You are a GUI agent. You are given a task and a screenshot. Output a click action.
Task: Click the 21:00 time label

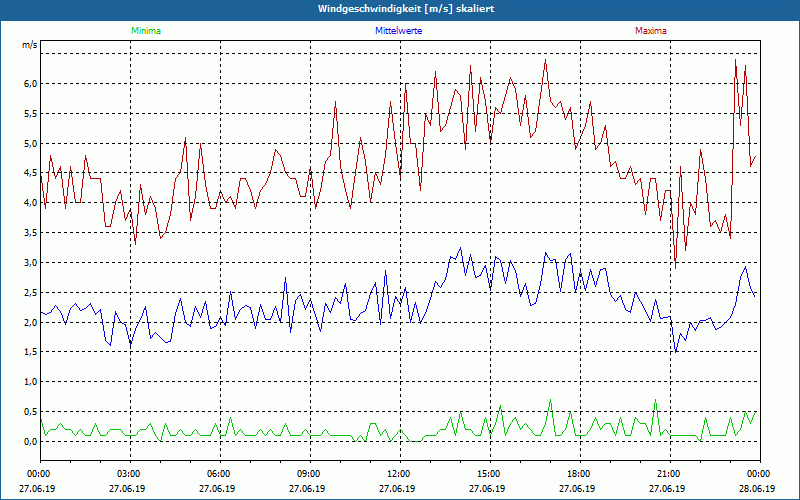[x=668, y=474]
